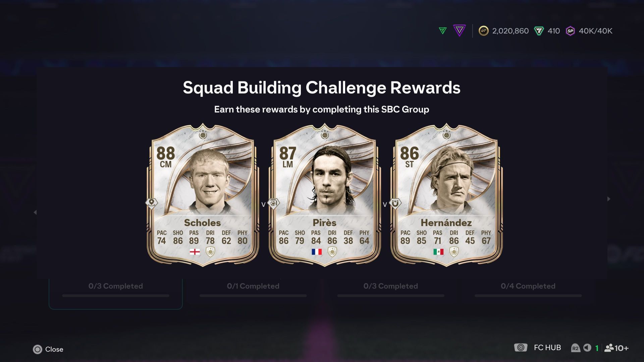Click the FC Points green shield icon

pos(539,31)
